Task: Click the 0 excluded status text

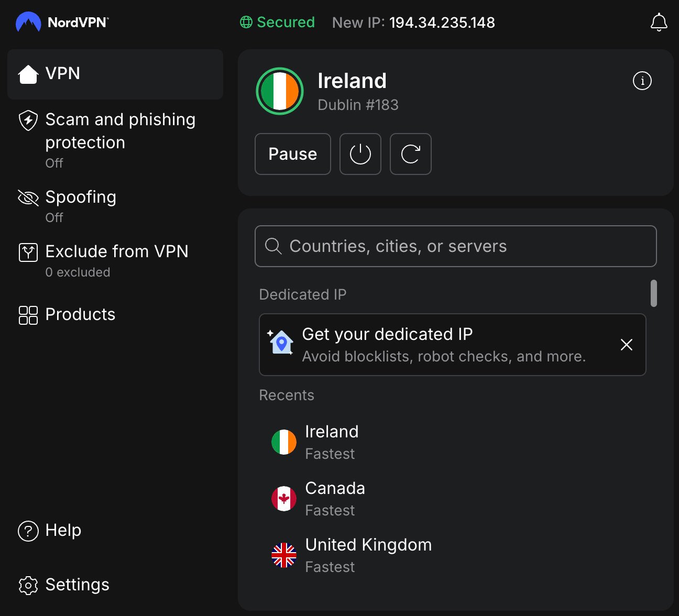Action: (78, 272)
